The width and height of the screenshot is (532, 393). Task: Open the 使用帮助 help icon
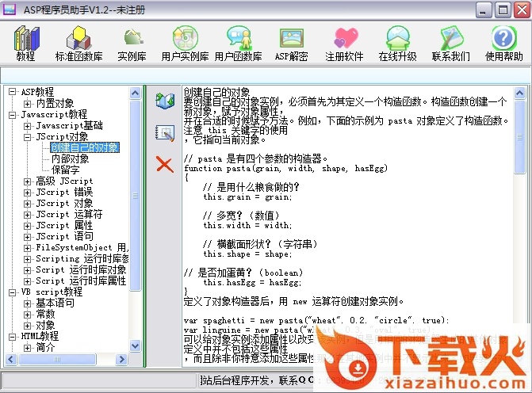[503, 40]
